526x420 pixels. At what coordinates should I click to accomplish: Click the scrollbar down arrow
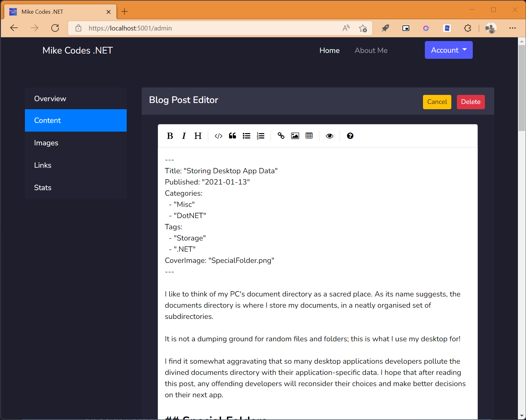tap(522, 416)
